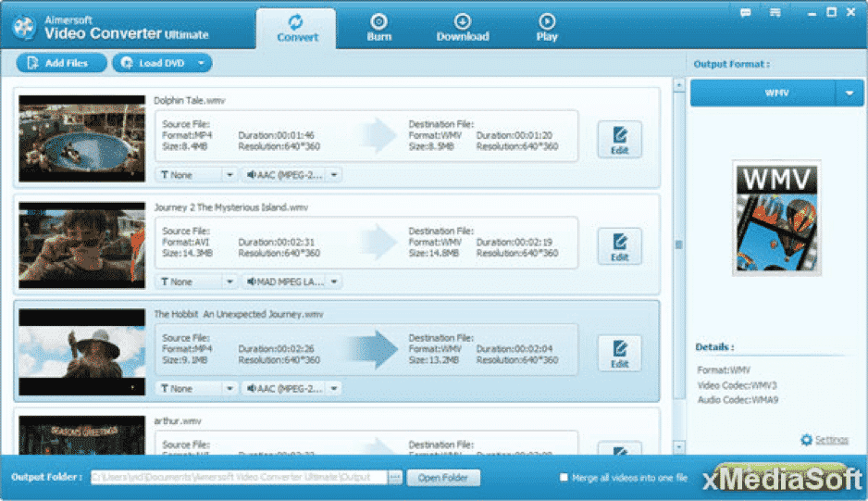Edit The Hobbit An Unexpected Journey video
This screenshot has height=501, width=868.
[x=619, y=353]
